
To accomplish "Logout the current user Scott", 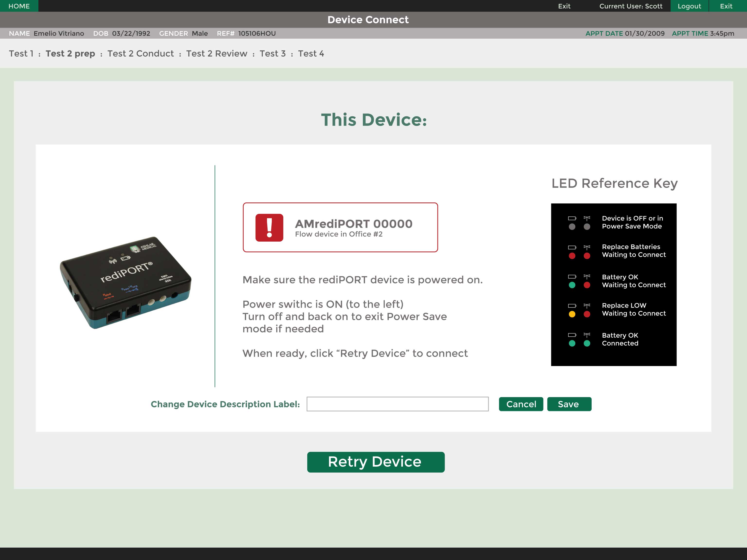I will tap(689, 6).
